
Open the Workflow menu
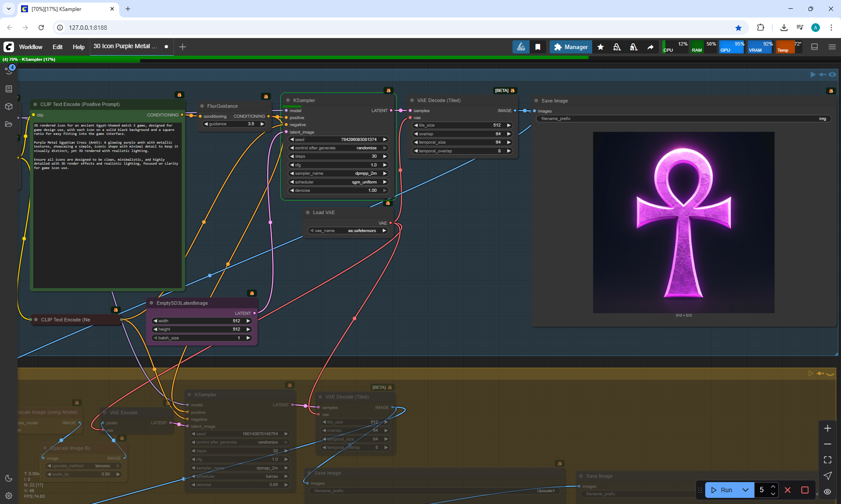click(31, 47)
